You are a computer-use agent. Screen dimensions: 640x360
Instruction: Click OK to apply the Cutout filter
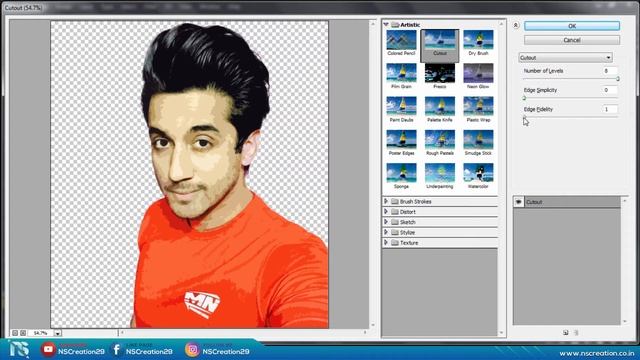(x=572, y=26)
